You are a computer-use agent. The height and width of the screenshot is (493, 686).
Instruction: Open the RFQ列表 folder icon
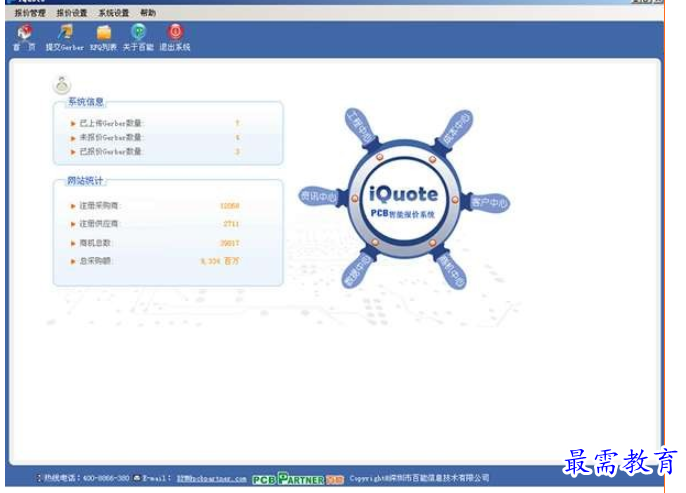(104, 32)
